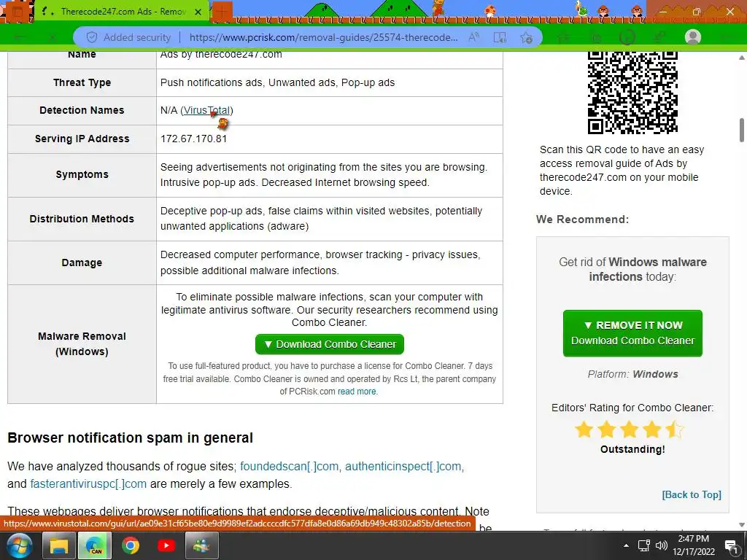Image resolution: width=747 pixels, height=560 pixels.
Task: Open the VirusTotal detection link
Action: point(206,111)
